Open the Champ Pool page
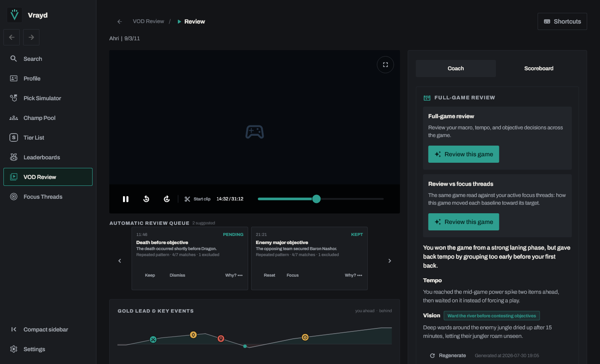Image resolution: width=600 pixels, height=364 pixels. pyautogui.click(x=48, y=118)
